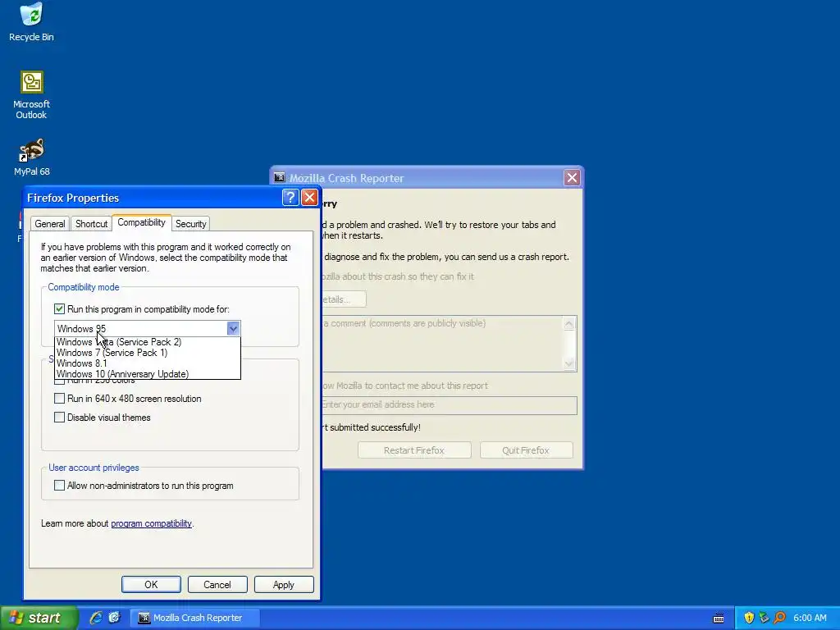Select the MyPal 68 raccoon icon
The height and width of the screenshot is (630, 840).
pyautogui.click(x=31, y=157)
